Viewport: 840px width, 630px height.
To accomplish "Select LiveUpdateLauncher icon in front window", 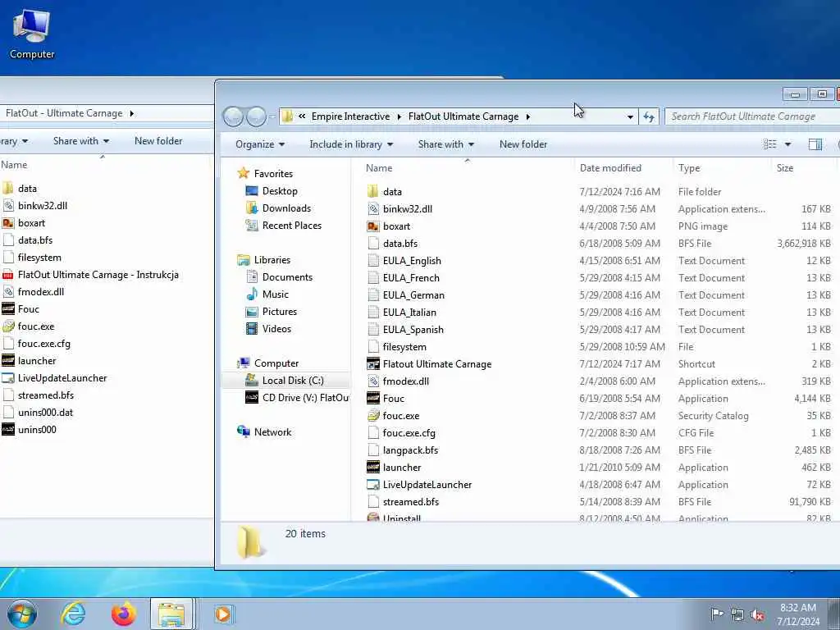I will pos(373,484).
